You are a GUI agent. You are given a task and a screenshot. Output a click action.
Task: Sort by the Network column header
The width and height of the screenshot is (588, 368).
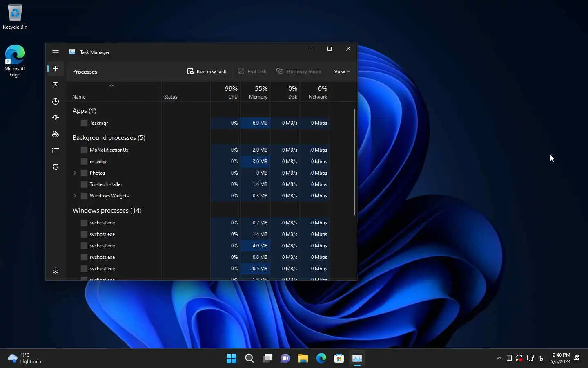tap(315, 92)
